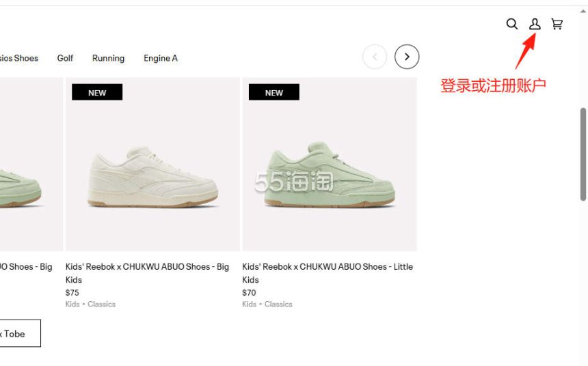Viewport: 588px width, 366px height.
Task: Open the partially visible green shoe image
Action: (x=31, y=164)
